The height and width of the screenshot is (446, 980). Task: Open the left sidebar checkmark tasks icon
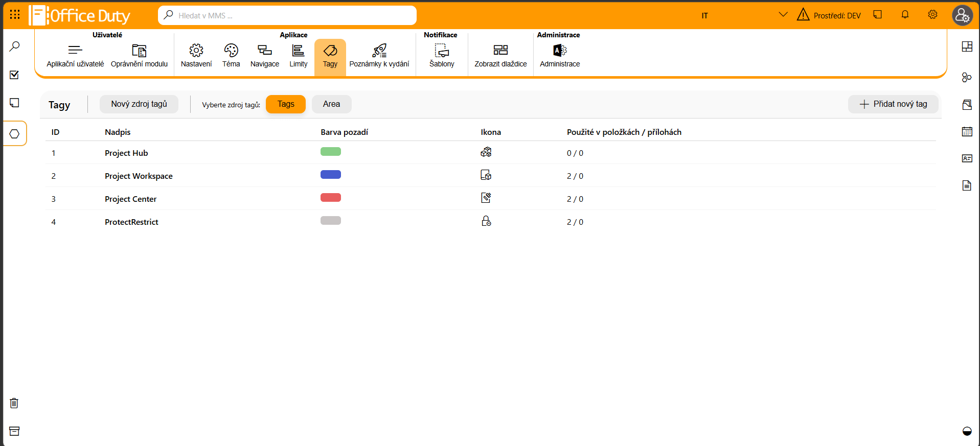(x=15, y=75)
